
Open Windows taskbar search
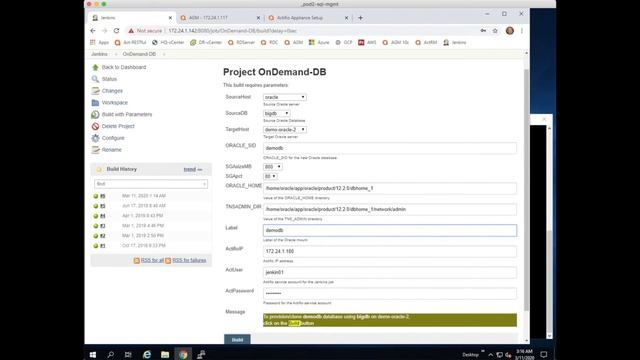tap(110, 355)
